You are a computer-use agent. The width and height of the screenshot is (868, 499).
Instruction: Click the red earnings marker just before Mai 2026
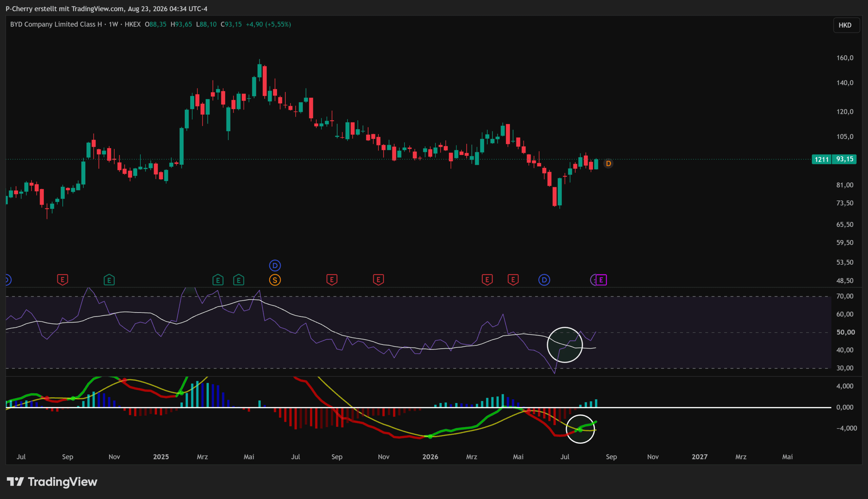513,280
